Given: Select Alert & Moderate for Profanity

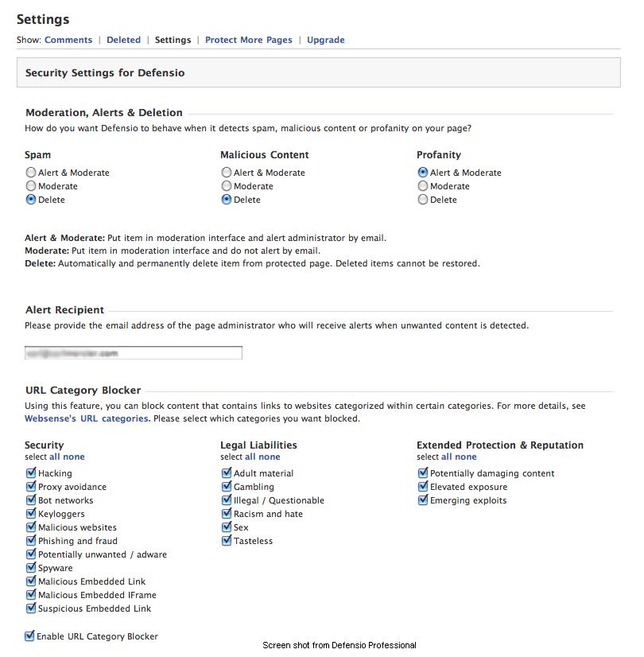Looking at the screenshot, I should click(423, 173).
